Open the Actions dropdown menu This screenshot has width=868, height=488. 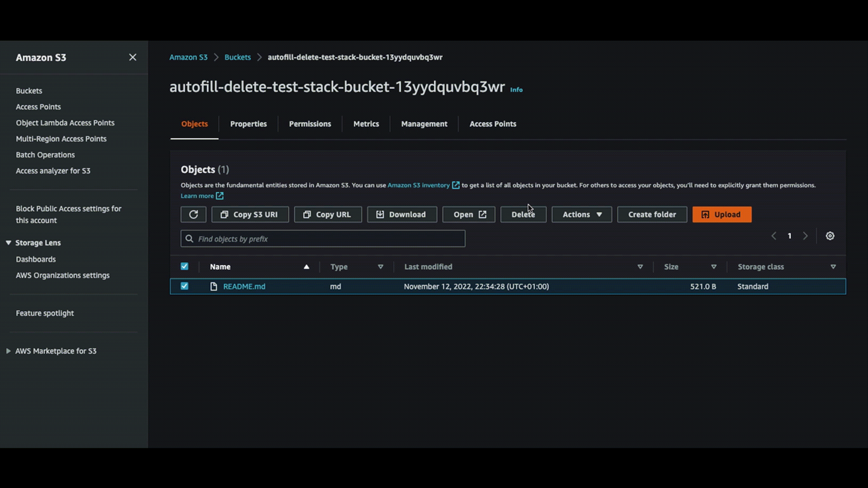click(x=581, y=215)
